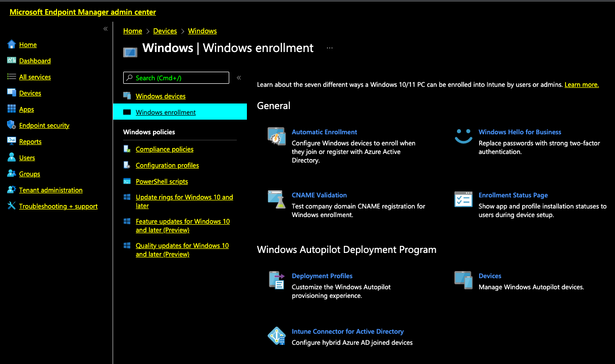This screenshot has height=364, width=615.
Task: Click the Users person icon
Action: pyautogui.click(x=12, y=158)
